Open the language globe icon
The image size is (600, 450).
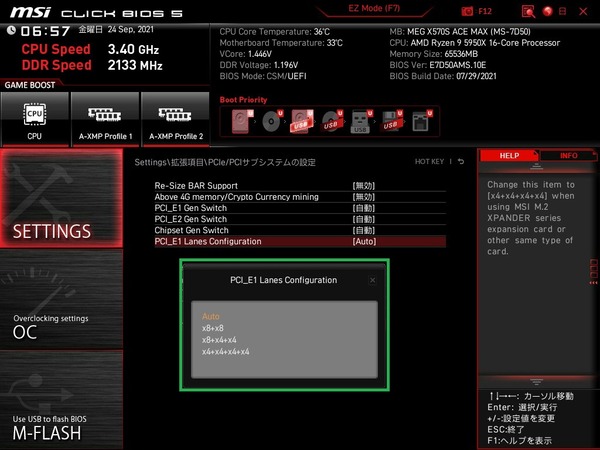coord(548,11)
